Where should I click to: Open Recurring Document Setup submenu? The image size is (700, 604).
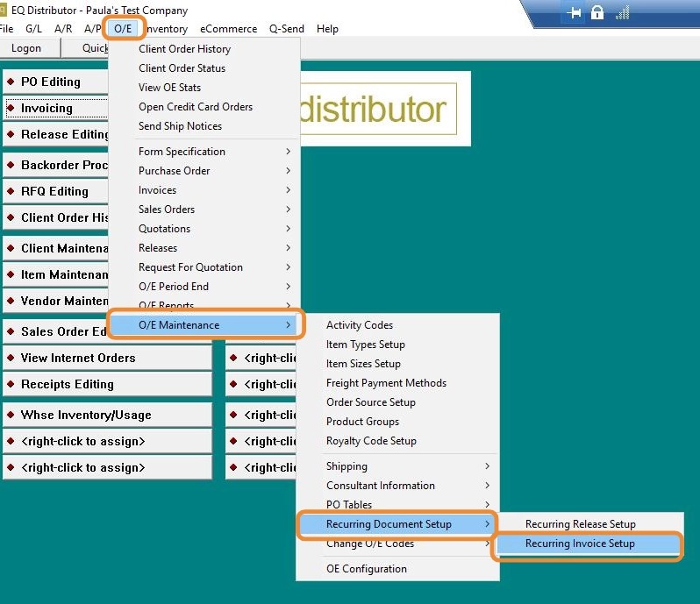(397, 524)
